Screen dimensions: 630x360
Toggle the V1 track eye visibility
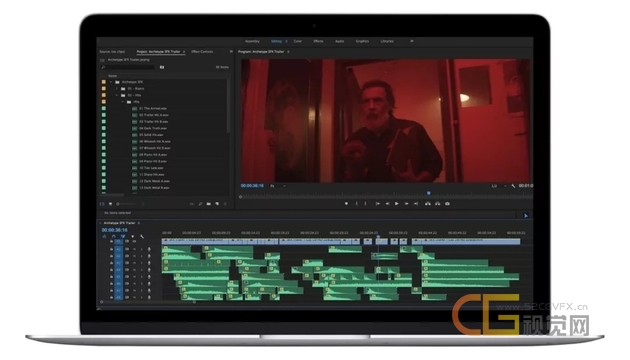point(134,241)
